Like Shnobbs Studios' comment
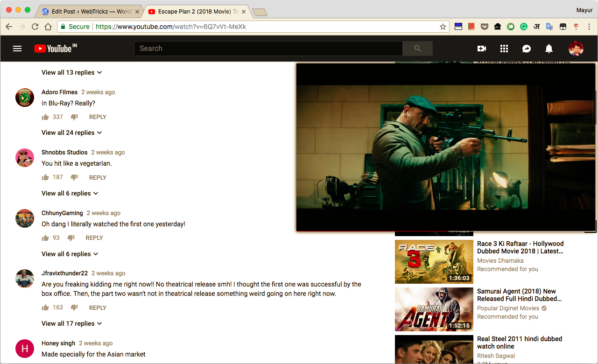Viewport: 598px width, 364px height. (45, 177)
